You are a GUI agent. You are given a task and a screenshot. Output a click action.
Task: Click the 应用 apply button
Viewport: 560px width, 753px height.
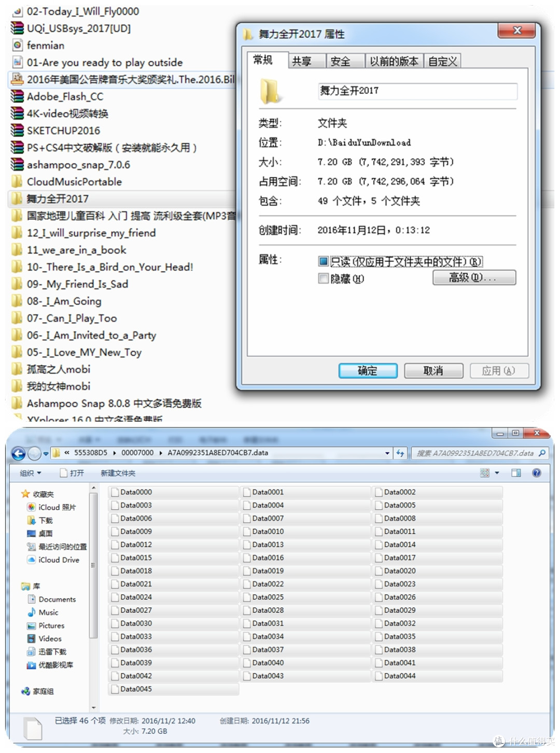[499, 370]
